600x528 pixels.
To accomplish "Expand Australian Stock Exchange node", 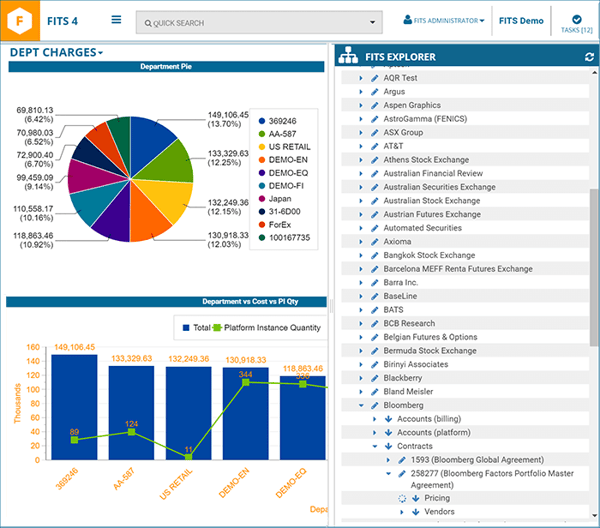I will [361, 201].
